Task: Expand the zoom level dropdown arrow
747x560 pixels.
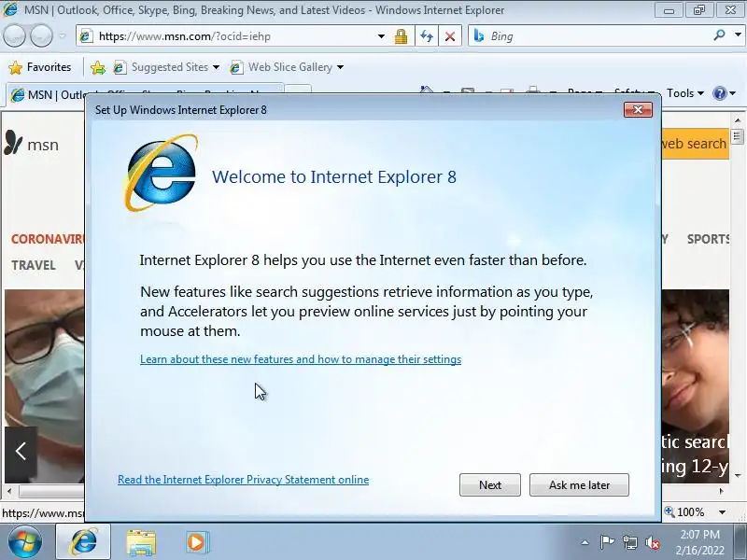Action: (722, 512)
